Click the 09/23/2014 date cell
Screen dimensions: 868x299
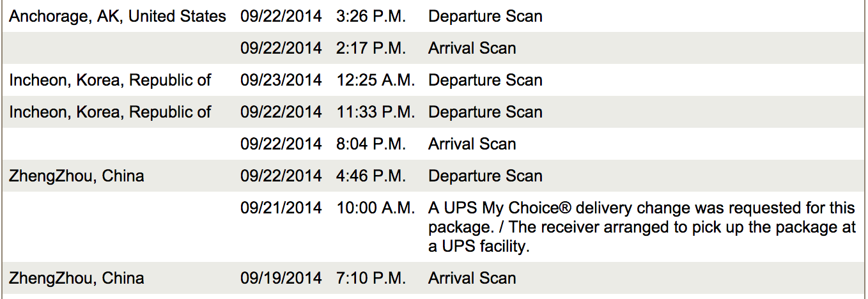[x=281, y=80]
